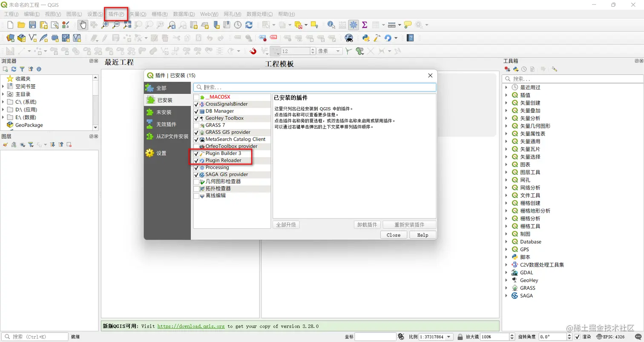The width and height of the screenshot is (644, 342).
Task: Select the Zoom Out magnifier tool
Action: tap(116, 25)
